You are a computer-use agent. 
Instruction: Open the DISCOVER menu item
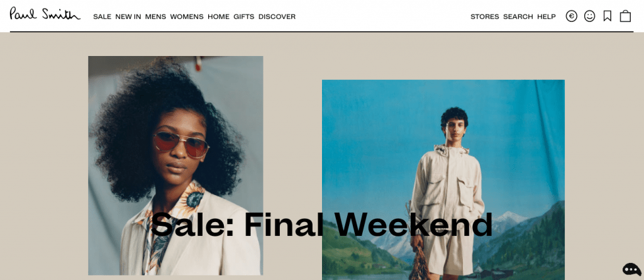click(x=277, y=17)
